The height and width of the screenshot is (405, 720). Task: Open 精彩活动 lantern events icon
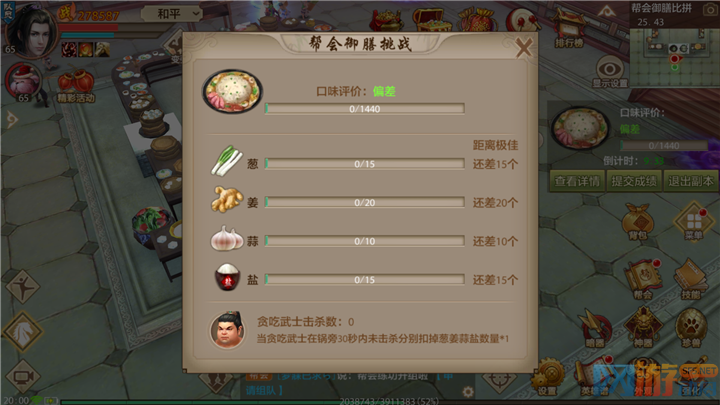point(76,86)
